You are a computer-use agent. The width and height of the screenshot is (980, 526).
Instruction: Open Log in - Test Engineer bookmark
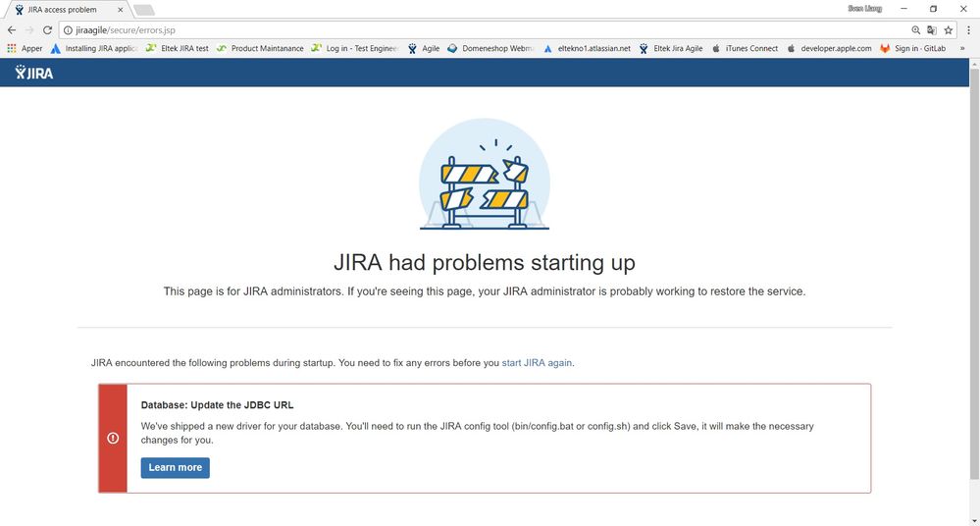(x=355, y=48)
